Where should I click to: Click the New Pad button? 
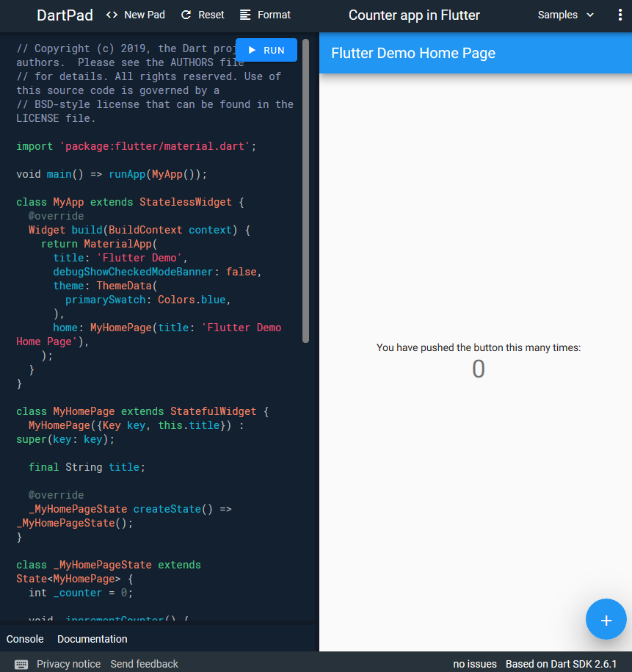(135, 15)
